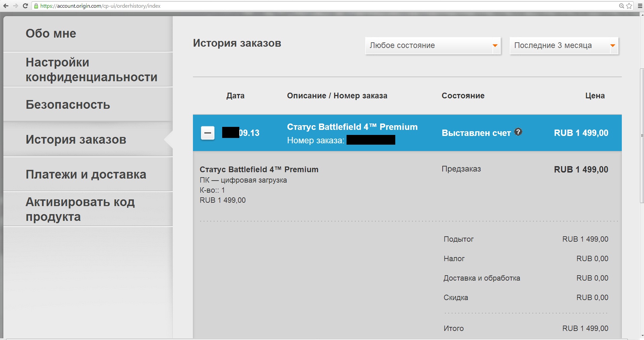Click the 'Подытог' subtotal label
644x340 pixels.
[x=458, y=239]
